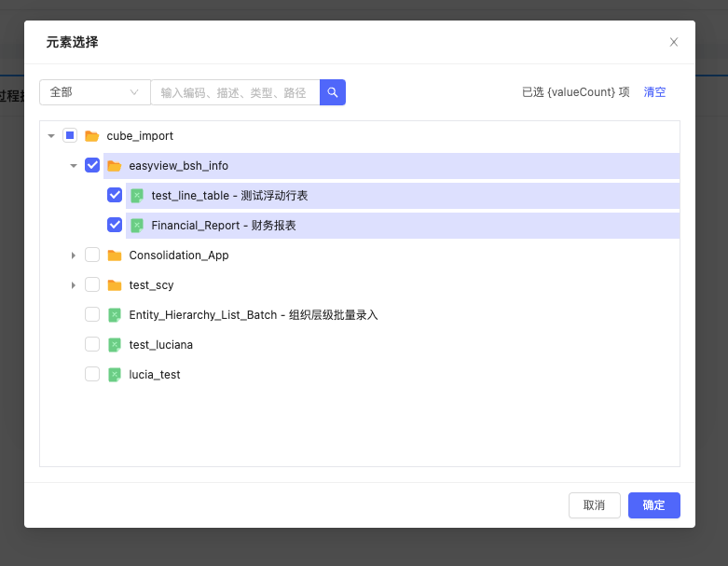Viewport: 728px width, 566px height.
Task: Click the lucia_test spreadsheet icon
Action: tap(115, 375)
